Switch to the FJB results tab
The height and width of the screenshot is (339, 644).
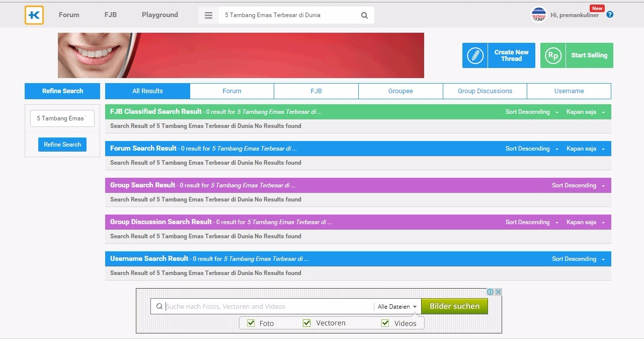pyautogui.click(x=316, y=91)
